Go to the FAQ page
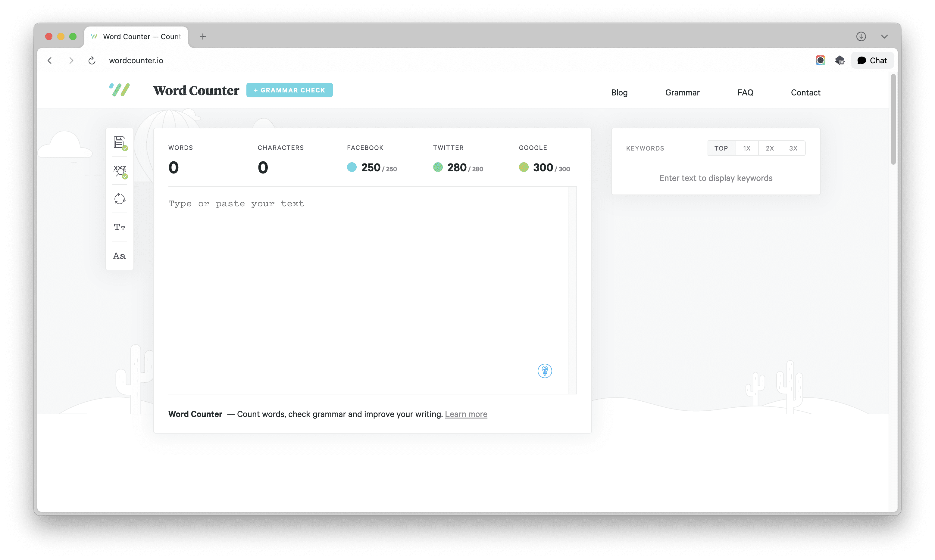Image resolution: width=935 pixels, height=560 pixels. [745, 92]
